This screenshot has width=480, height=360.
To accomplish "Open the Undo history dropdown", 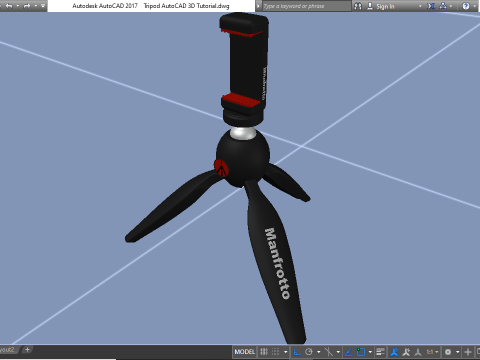I will 17,6.
